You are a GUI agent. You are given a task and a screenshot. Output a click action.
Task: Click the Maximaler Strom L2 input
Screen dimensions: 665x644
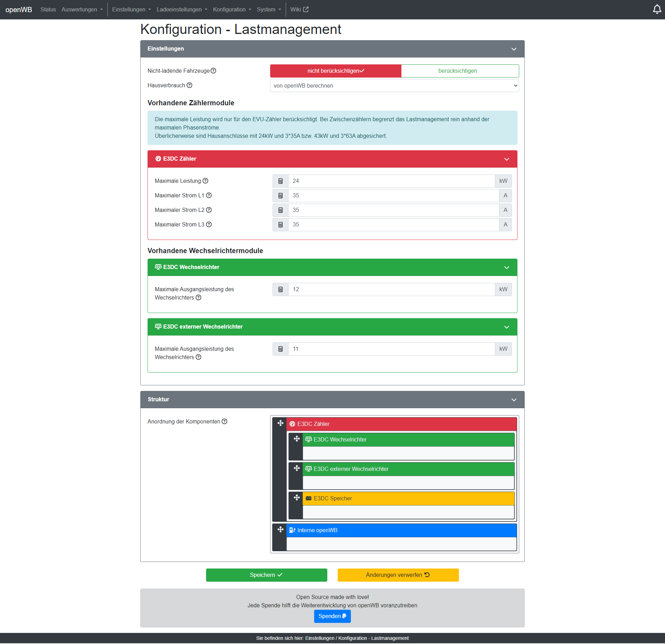[x=393, y=210]
